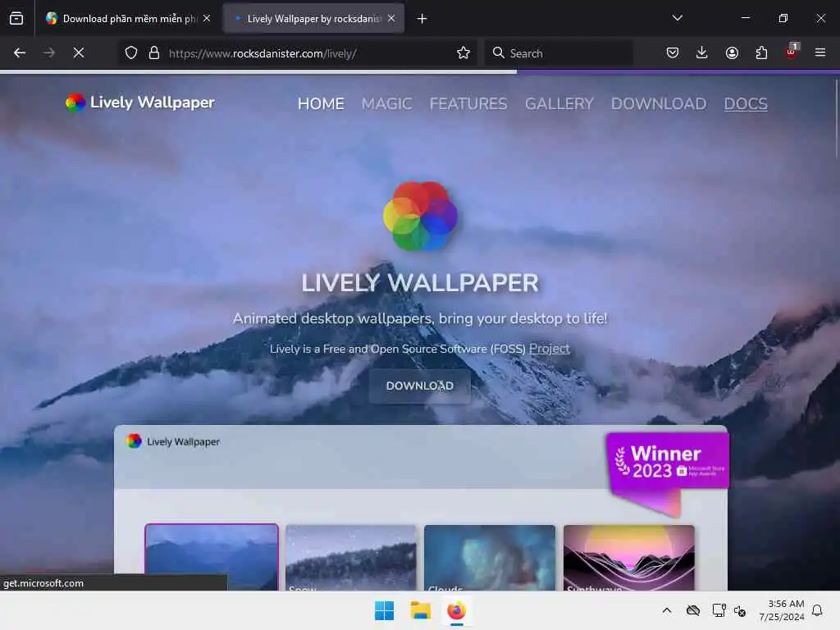
Task: Open Firefox account menu
Action: pos(732,52)
